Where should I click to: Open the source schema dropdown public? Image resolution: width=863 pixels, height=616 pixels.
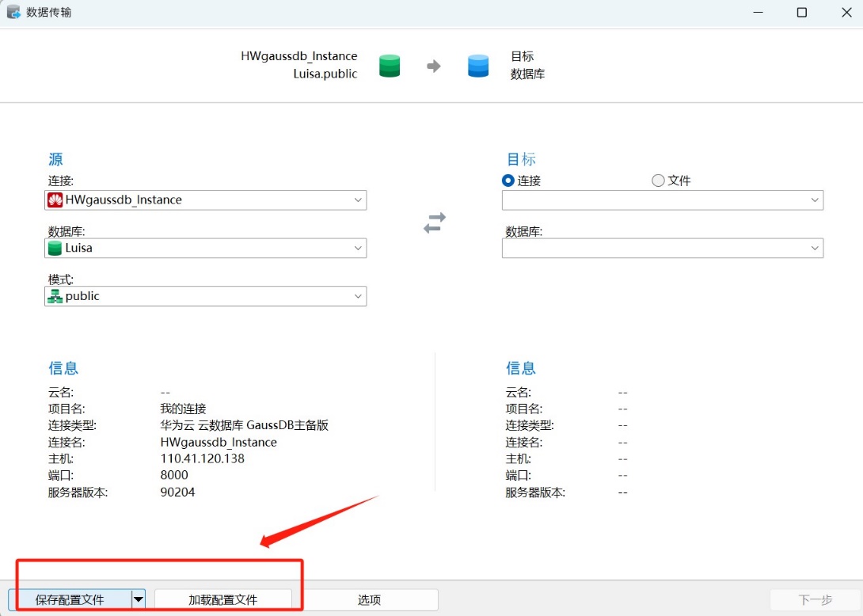coord(205,296)
